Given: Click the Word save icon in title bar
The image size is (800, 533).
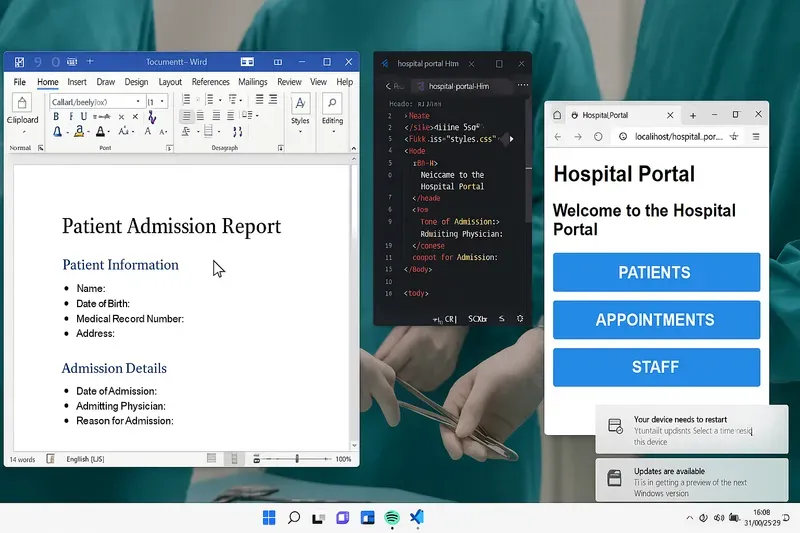Looking at the screenshot, I should pos(19,62).
